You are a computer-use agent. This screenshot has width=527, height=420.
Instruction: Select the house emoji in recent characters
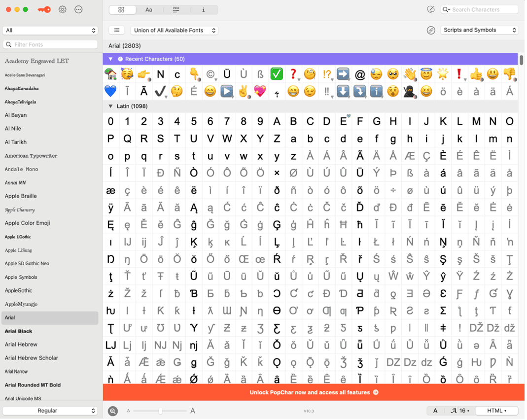pos(110,74)
